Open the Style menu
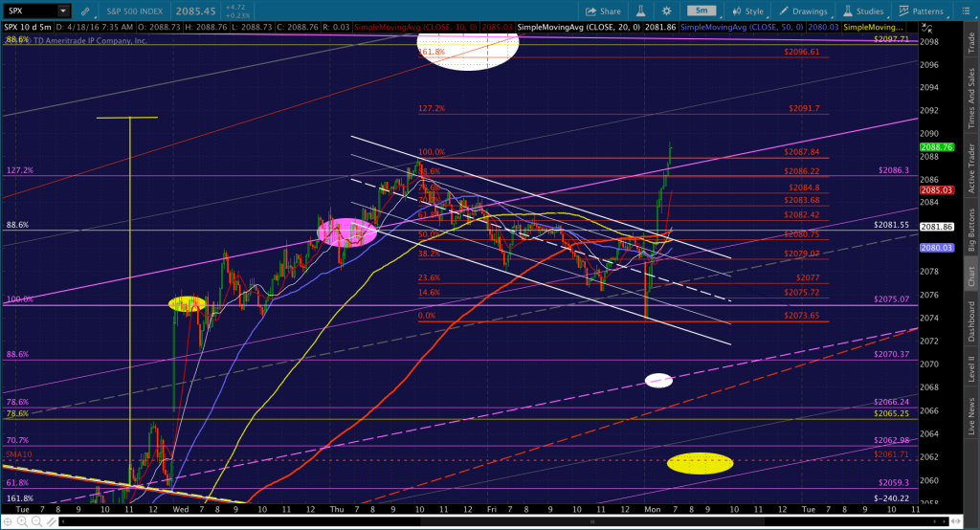The image size is (980, 530). pos(748,11)
